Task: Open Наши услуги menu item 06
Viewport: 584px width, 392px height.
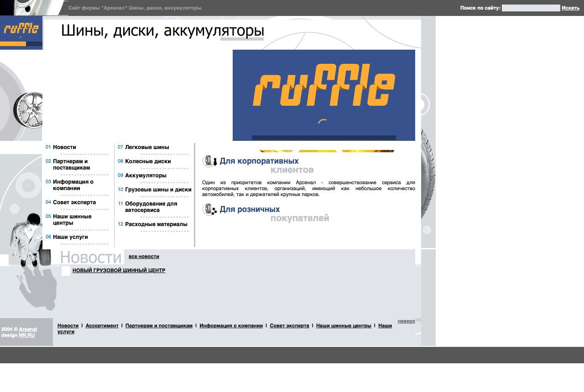Action: click(70, 237)
